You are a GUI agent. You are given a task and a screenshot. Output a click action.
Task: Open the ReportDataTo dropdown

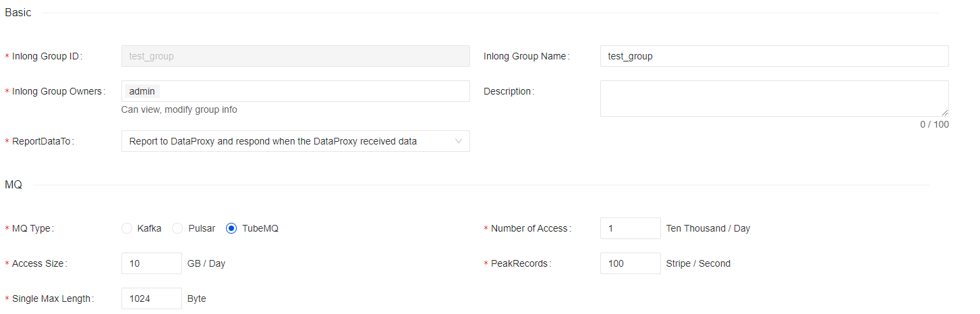pyautogui.click(x=295, y=141)
